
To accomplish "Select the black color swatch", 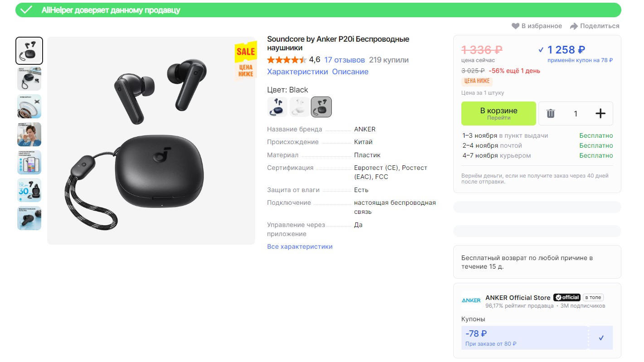I will pyautogui.click(x=321, y=107).
